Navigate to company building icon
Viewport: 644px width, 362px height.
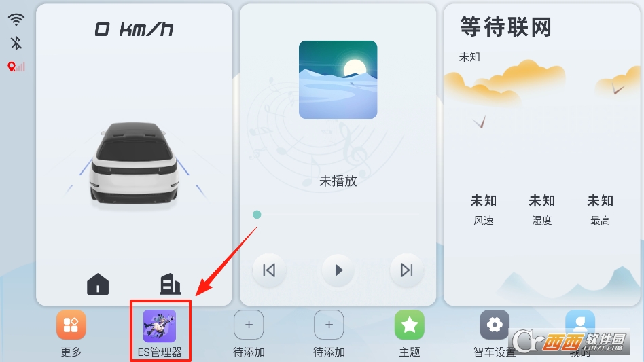[170, 284]
